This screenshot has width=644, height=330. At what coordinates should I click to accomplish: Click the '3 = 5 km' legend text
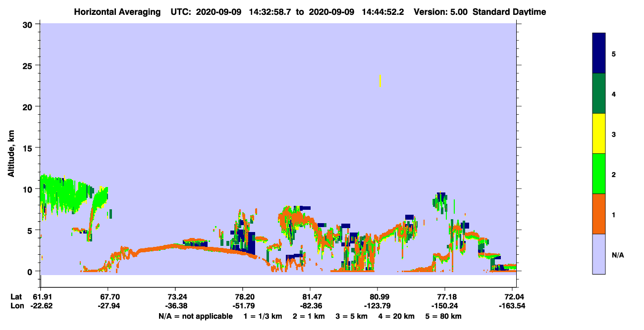[x=351, y=316]
